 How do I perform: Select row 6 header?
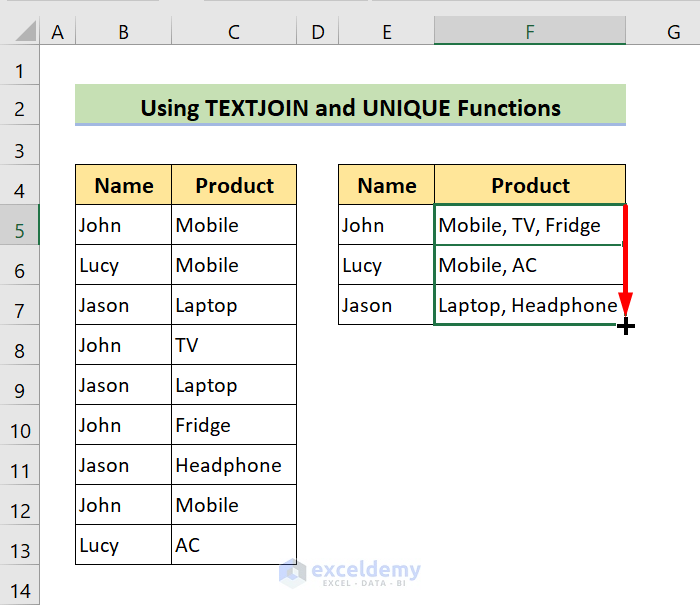[20, 265]
